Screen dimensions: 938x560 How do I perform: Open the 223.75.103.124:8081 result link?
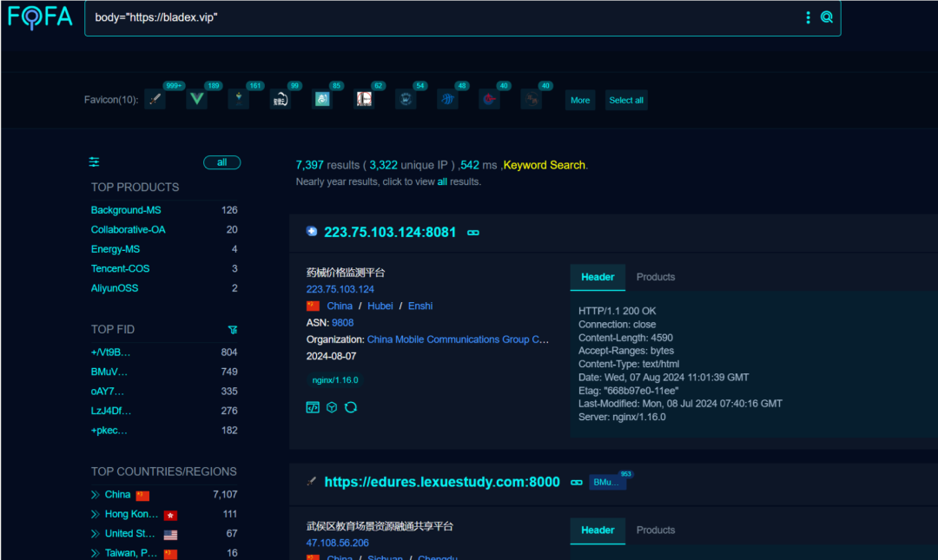click(x=390, y=232)
